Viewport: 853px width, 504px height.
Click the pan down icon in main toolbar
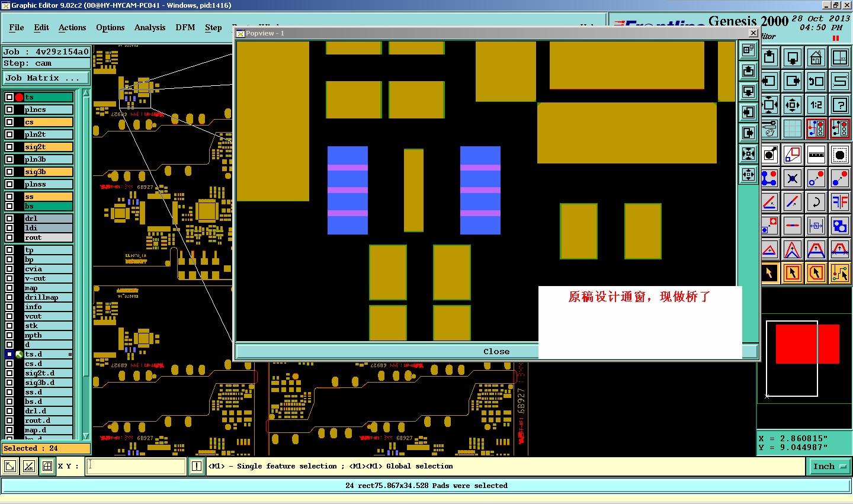[793, 57]
